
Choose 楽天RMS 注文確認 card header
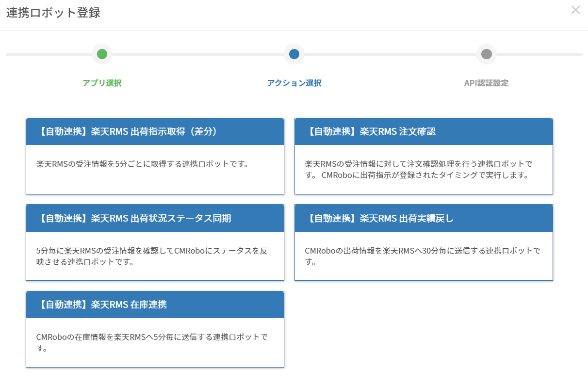click(424, 132)
